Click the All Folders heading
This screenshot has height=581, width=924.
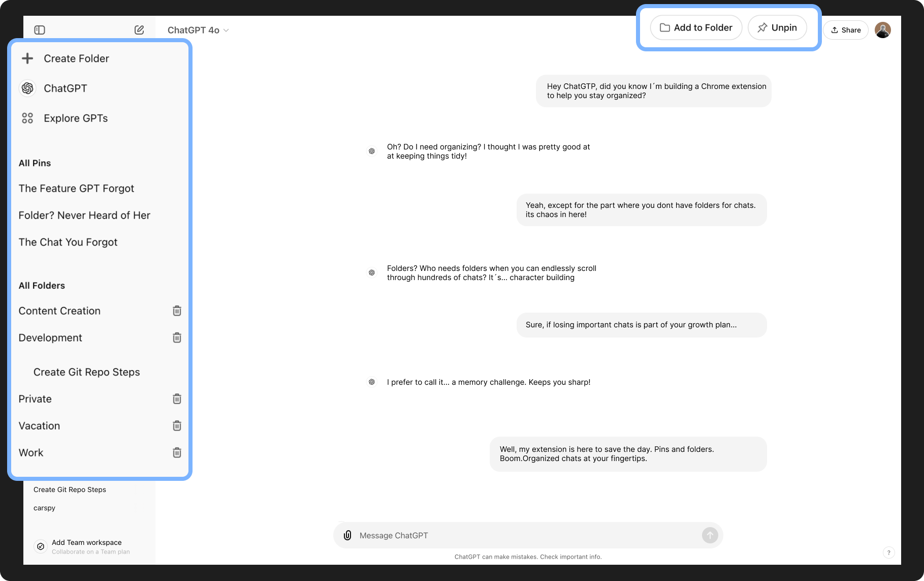tap(42, 286)
